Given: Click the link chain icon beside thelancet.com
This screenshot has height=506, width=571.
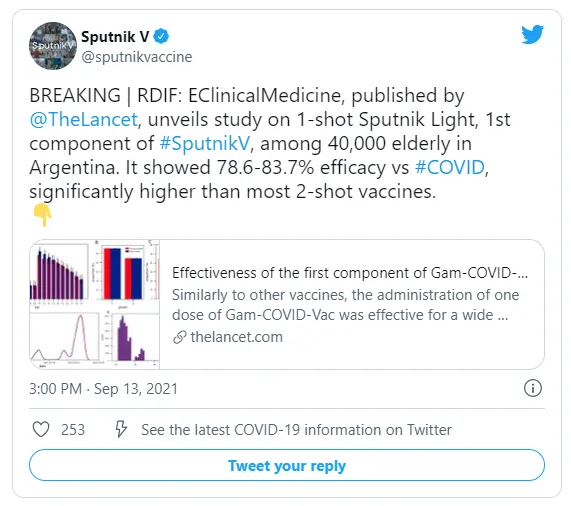Looking at the screenshot, I should click(x=180, y=337).
